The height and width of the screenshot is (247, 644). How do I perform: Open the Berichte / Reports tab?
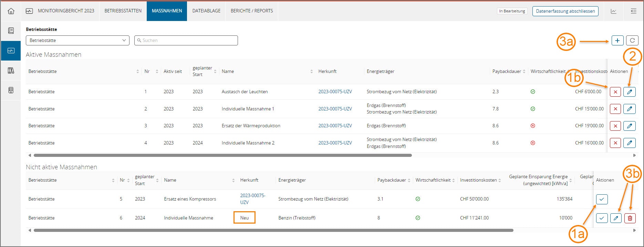(252, 11)
